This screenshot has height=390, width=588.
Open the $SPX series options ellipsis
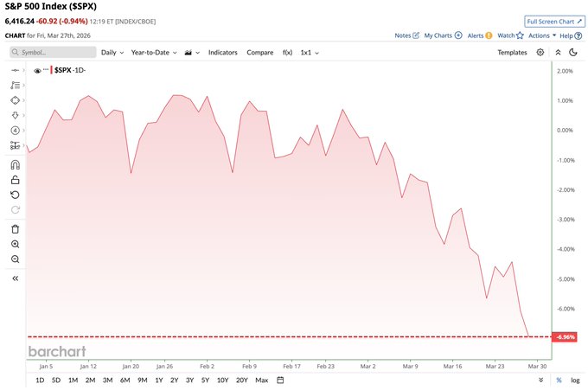point(46,69)
